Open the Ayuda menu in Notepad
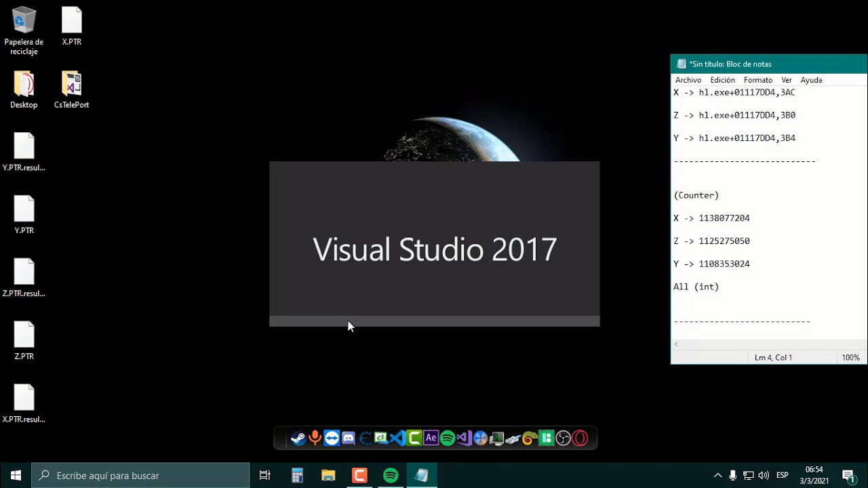 (x=811, y=80)
